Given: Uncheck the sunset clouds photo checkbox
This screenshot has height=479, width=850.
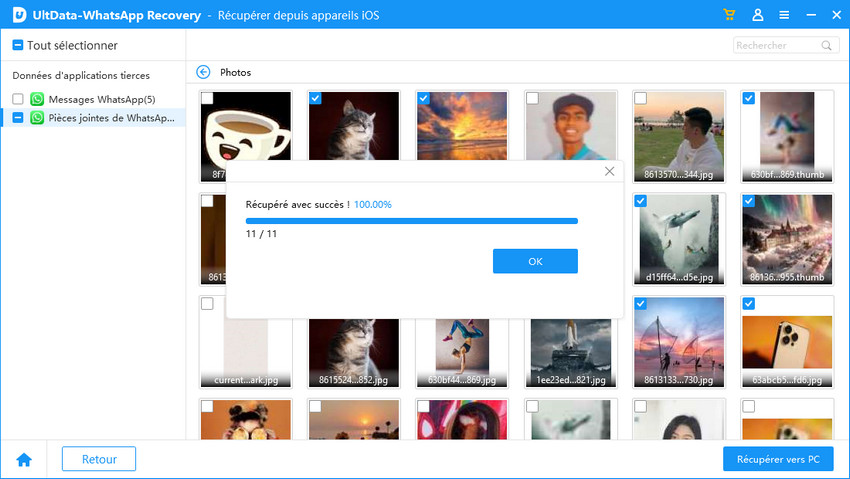Looking at the screenshot, I should (423, 98).
